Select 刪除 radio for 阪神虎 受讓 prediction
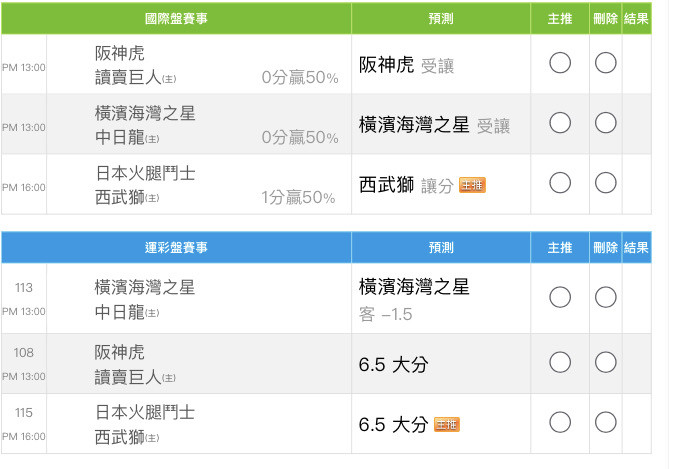677x469 pixels. click(x=605, y=63)
